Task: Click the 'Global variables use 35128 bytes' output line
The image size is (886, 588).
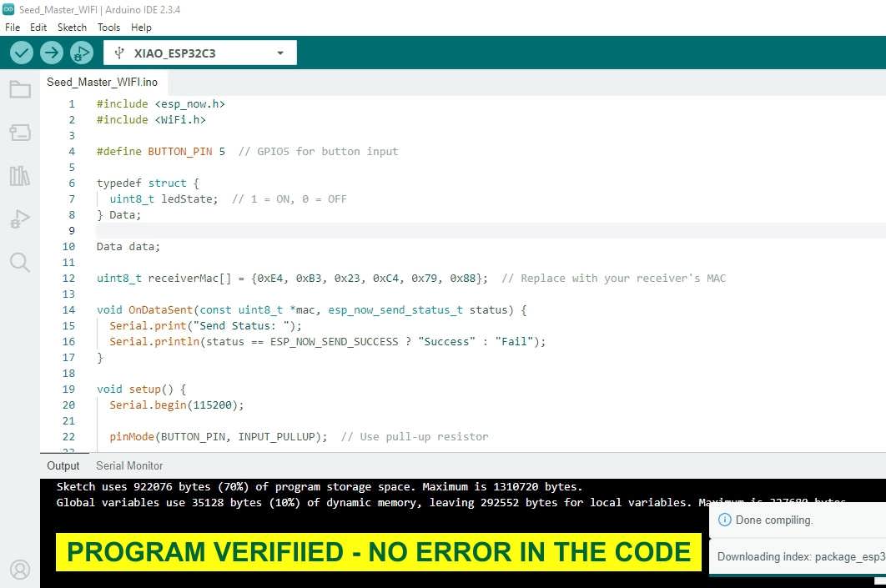Action: (x=451, y=502)
